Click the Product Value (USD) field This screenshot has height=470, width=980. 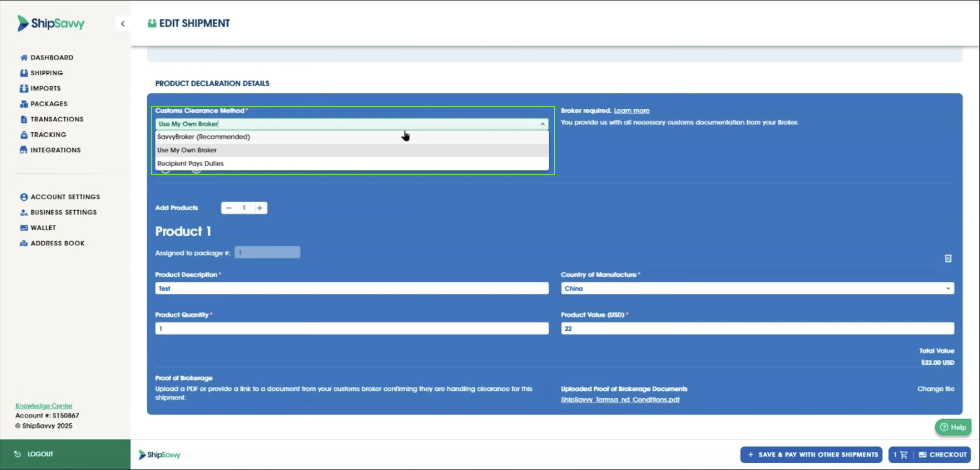(x=757, y=329)
